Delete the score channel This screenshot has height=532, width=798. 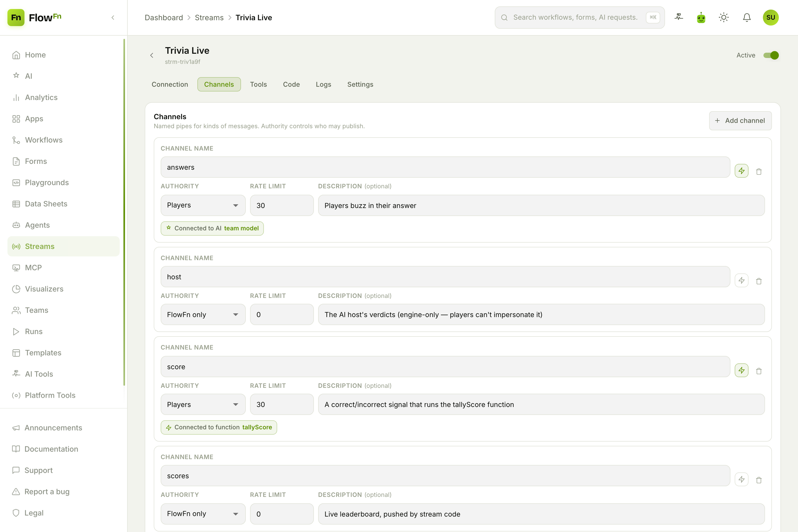click(759, 371)
